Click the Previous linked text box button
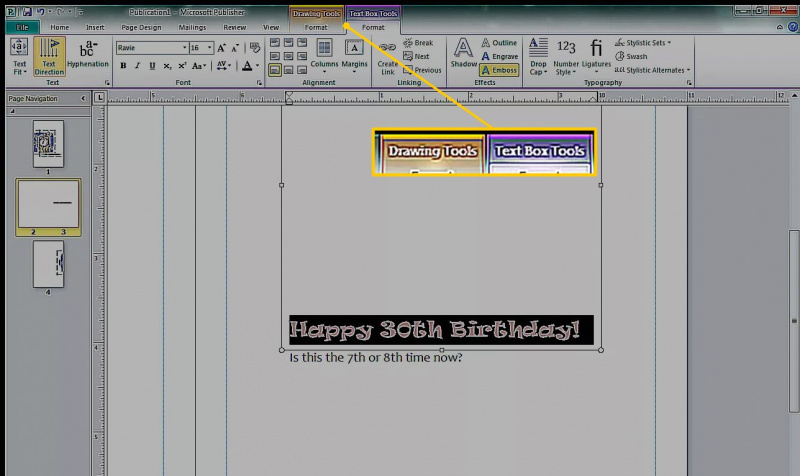This screenshot has height=476, width=800. coord(422,70)
